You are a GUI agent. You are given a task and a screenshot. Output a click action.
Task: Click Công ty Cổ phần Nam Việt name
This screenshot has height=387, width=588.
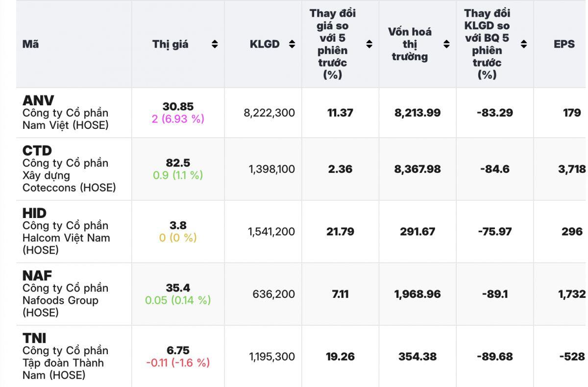click(65, 119)
